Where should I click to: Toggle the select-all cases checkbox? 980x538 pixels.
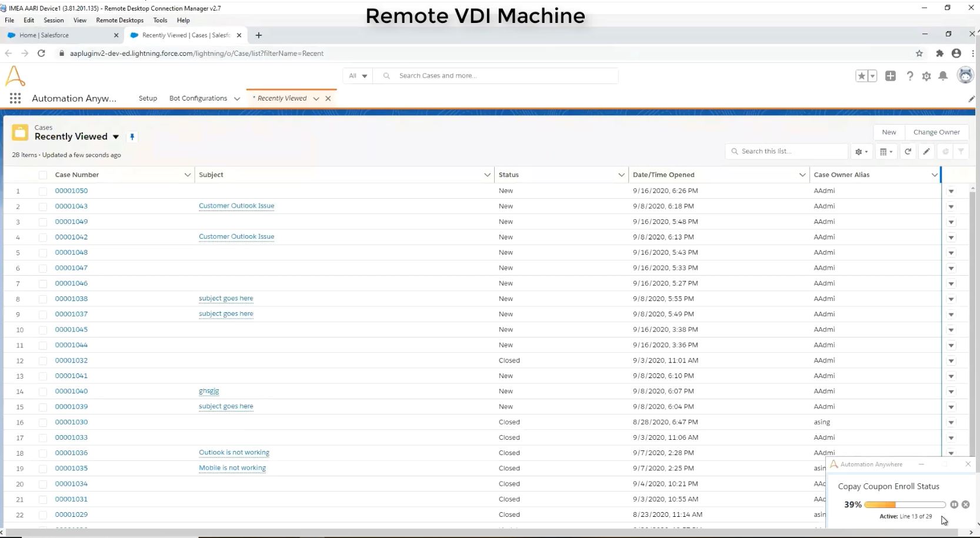point(43,175)
